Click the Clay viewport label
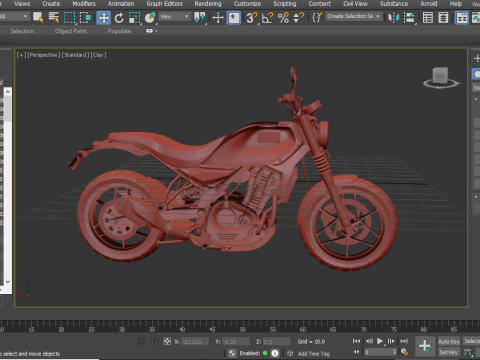 98,55
